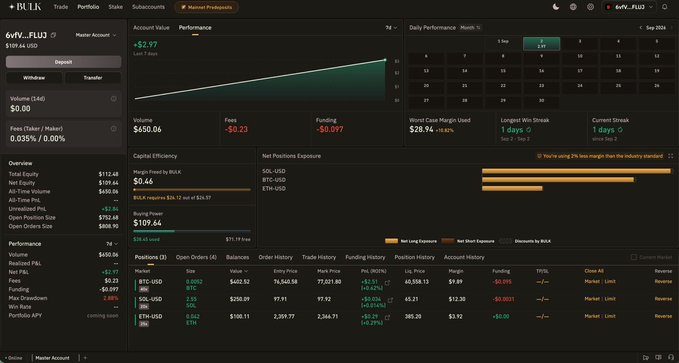
Task: Select the highlighted Sep 2 calendar day
Action: (541, 44)
